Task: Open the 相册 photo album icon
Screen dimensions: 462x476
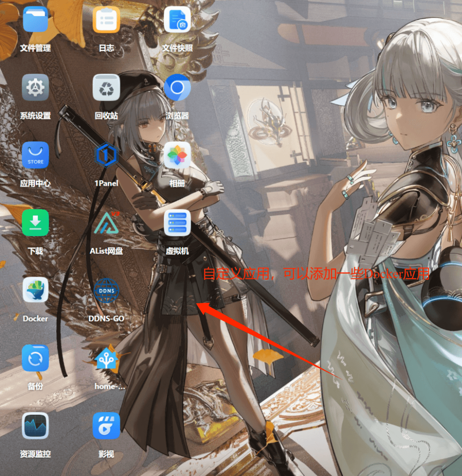Action: pos(177,155)
